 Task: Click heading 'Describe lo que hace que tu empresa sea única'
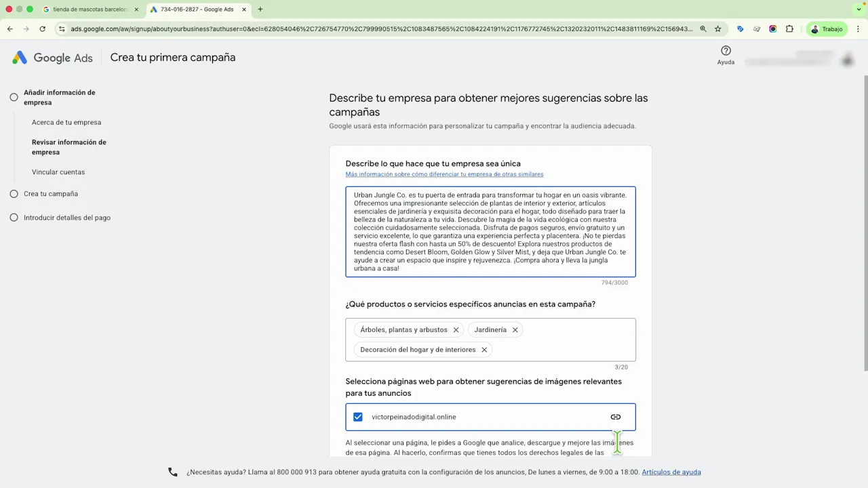pos(433,163)
